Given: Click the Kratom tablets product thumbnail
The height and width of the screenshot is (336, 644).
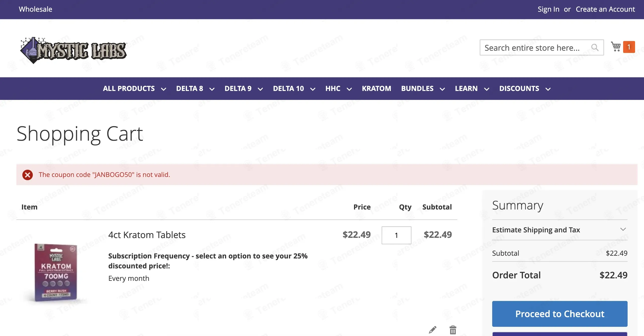Looking at the screenshot, I should 56,272.
